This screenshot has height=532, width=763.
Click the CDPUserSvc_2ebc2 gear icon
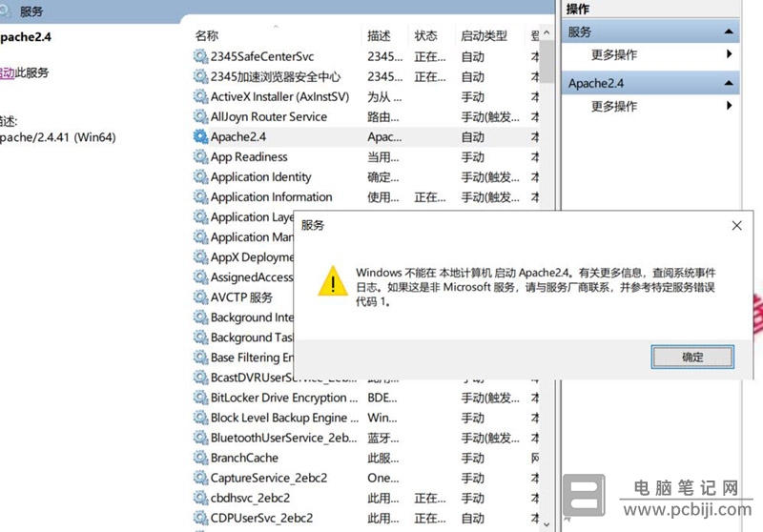point(200,518)
